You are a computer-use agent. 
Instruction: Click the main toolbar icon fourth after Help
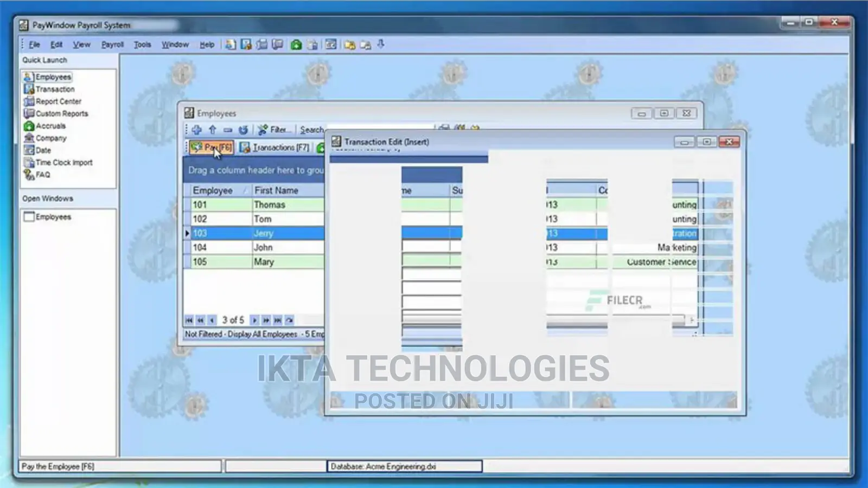coord(277,44)
